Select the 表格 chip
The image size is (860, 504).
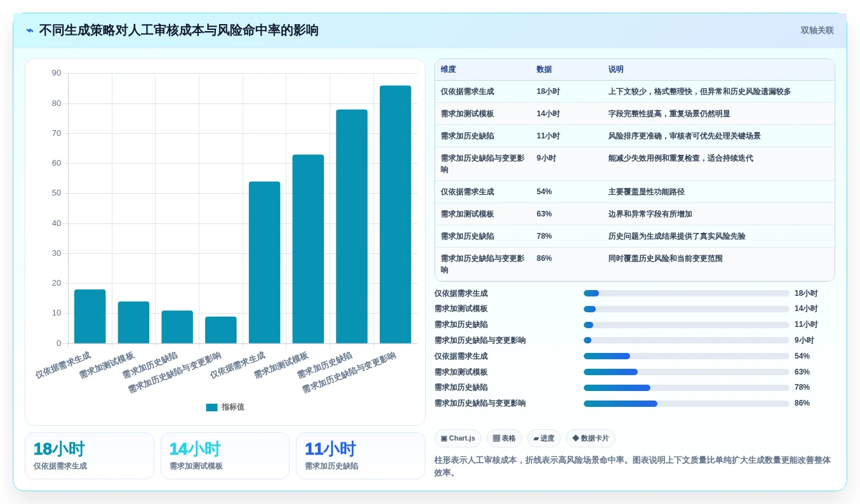coord(504,438)
